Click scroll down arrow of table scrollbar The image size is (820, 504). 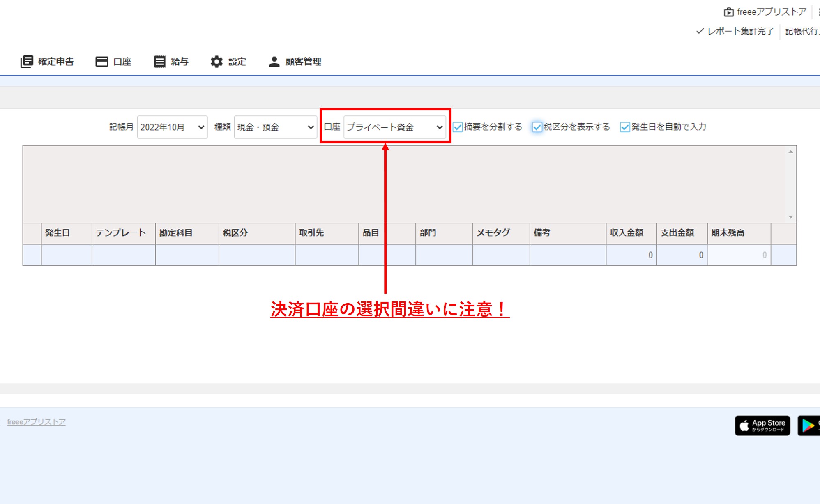pos(790,217)
